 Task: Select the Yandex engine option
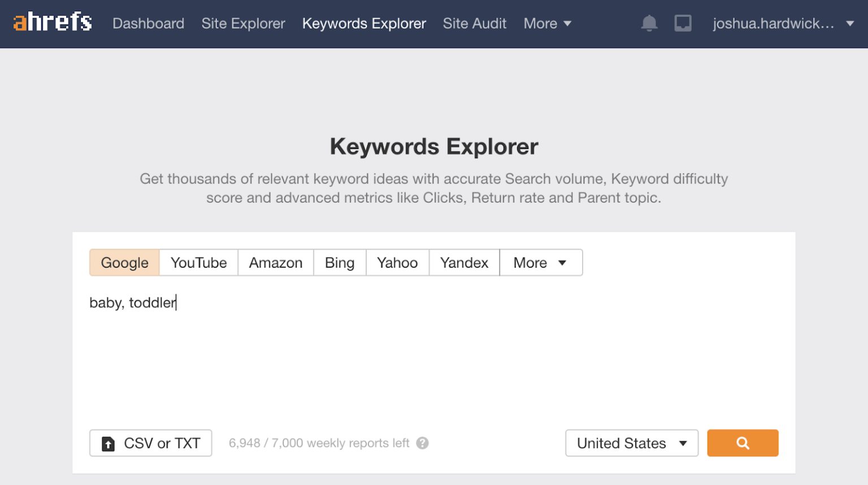pyautogui.click(x=463, y=263)
